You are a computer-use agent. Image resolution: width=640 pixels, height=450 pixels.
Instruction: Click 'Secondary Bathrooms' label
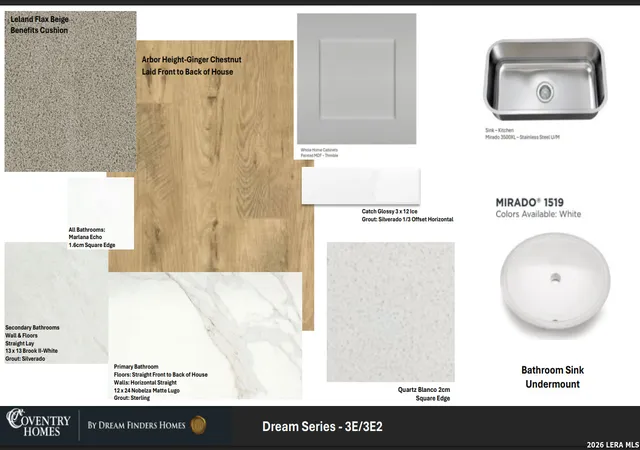pos(32,327)
